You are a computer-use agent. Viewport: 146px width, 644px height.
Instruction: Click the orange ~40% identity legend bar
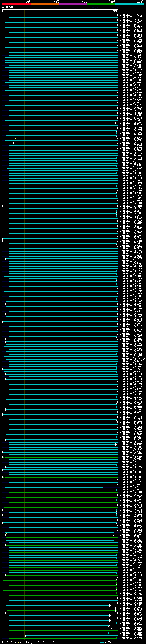click(x=45, y=4)
